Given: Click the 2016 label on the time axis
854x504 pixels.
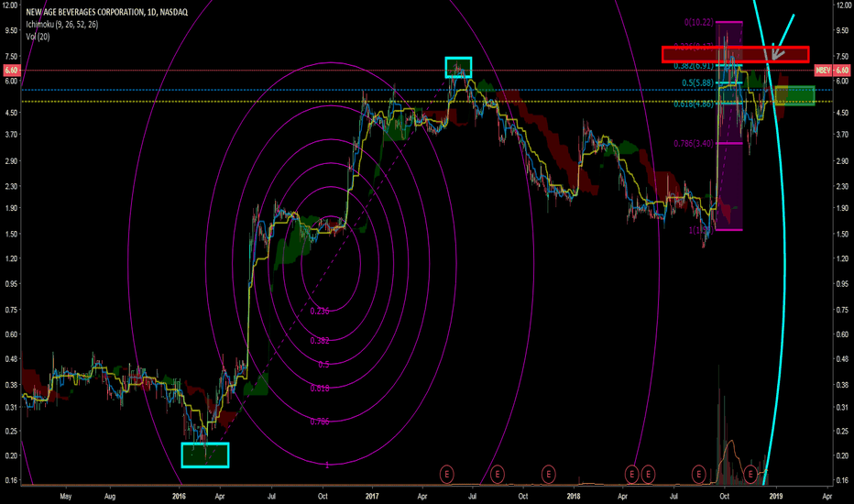Looking at the screenshot, I should tap(179, 497).
